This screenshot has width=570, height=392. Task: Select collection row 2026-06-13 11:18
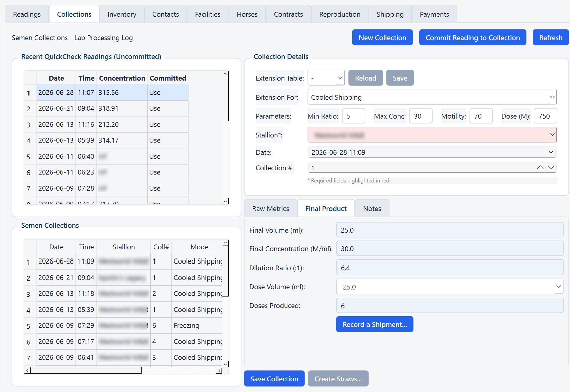coord(123,293)
